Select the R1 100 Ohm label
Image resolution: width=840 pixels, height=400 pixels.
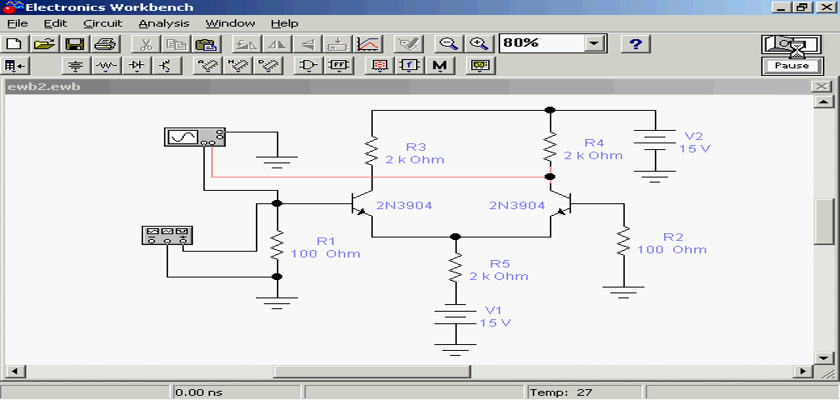point(325,247)
